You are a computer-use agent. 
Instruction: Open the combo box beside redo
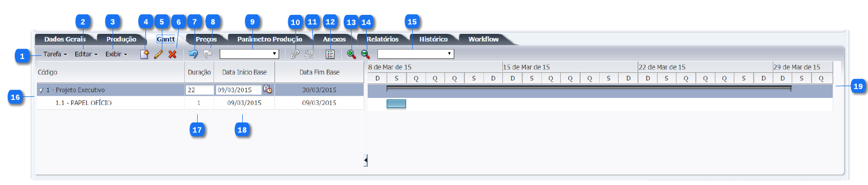coord(249,54)
